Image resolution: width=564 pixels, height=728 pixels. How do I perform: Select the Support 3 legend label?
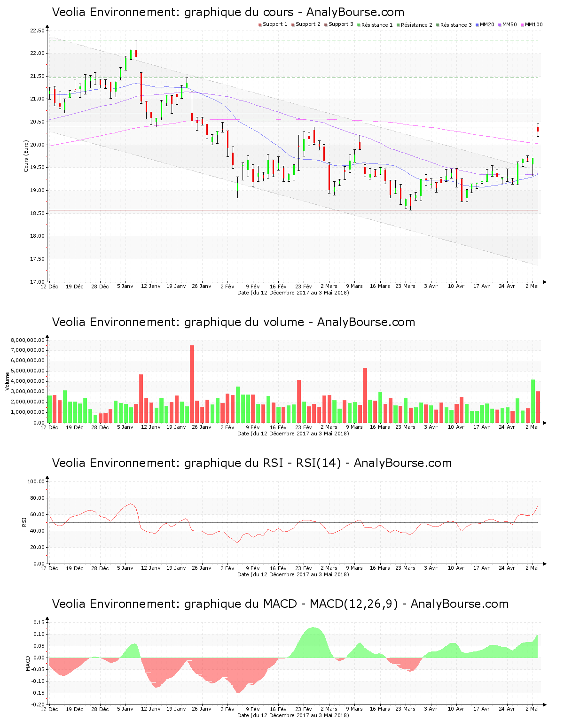[x=341, y=24]
